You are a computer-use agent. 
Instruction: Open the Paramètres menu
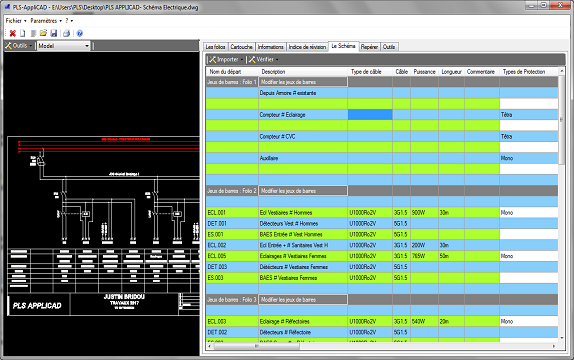point(46,21)
